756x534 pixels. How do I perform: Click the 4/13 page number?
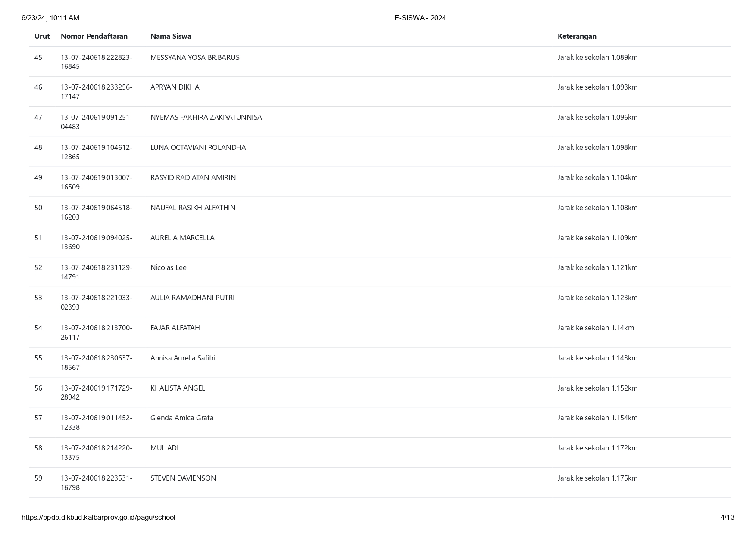pyautogui.click(x=728, y=517)
